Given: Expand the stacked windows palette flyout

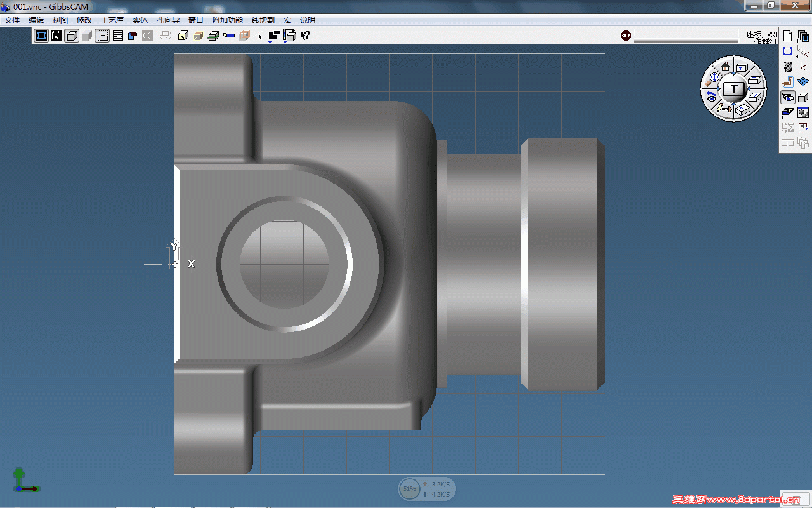Looking at the screenshot, I should pyautogui.click(x=802, y=36).
